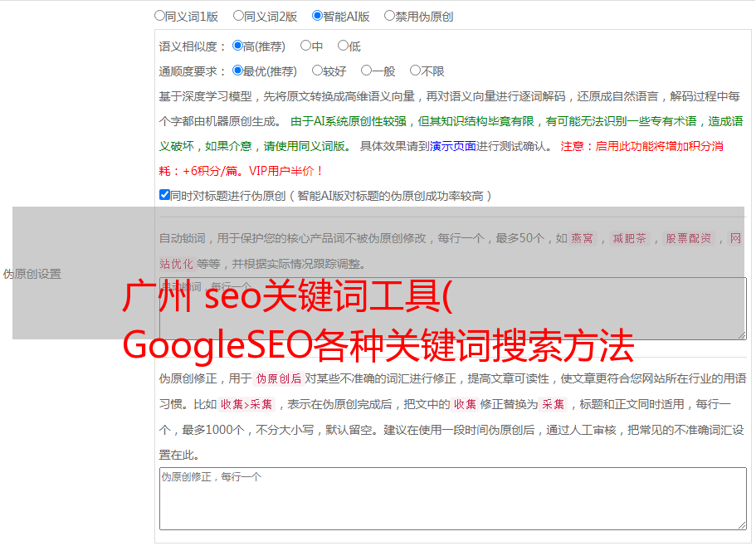Image resolution: width=756 pixels, height=546 pixels.
Task: Click the 收集>采集 example code tag
Action: (246, 404)
